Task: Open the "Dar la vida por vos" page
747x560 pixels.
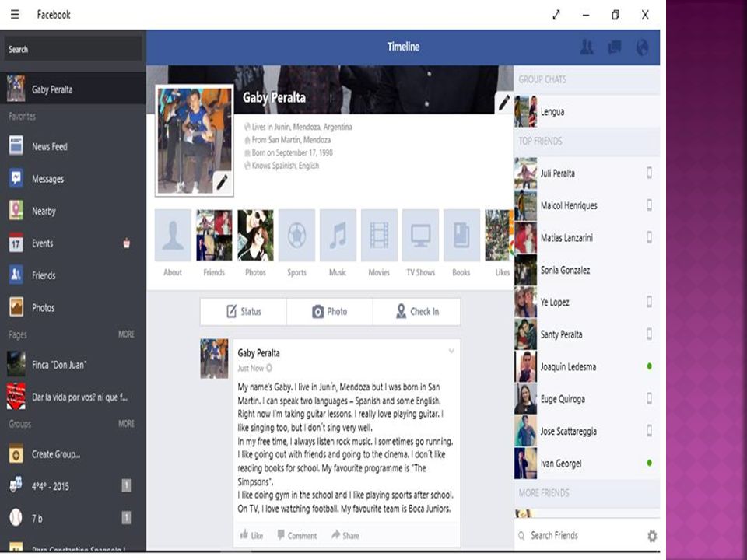Action: (73, 397)
